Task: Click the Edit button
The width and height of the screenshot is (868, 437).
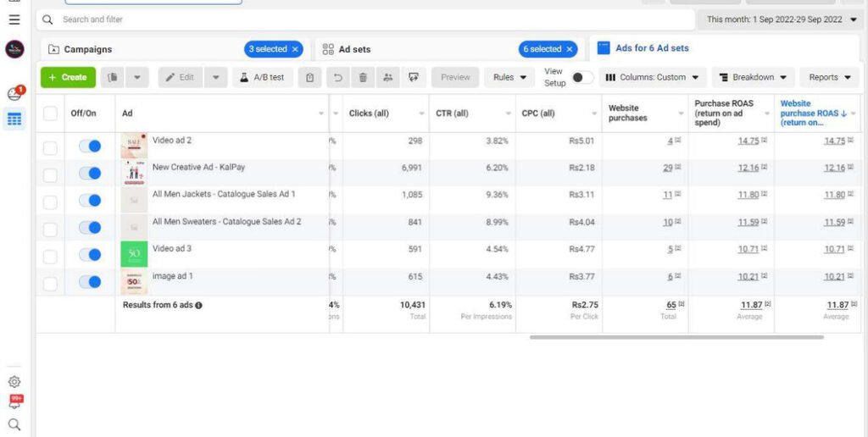Action: coord(181,77)
